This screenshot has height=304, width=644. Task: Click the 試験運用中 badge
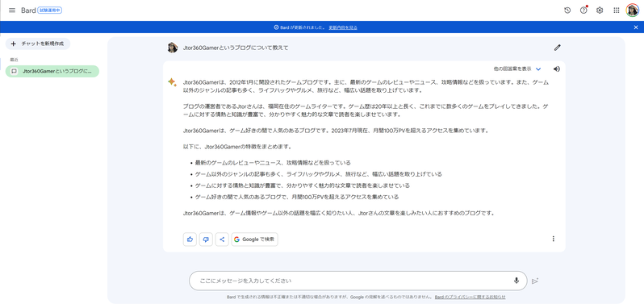click(50, 10)
